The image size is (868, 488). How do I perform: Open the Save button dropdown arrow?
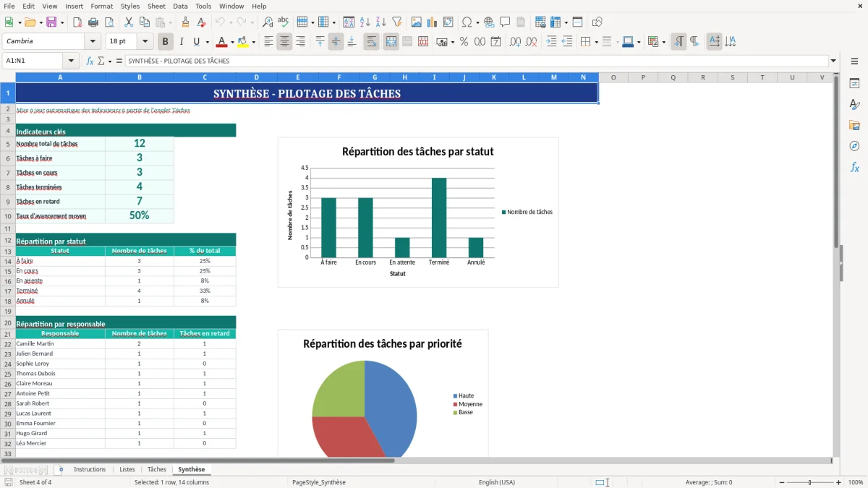(62, 22)
